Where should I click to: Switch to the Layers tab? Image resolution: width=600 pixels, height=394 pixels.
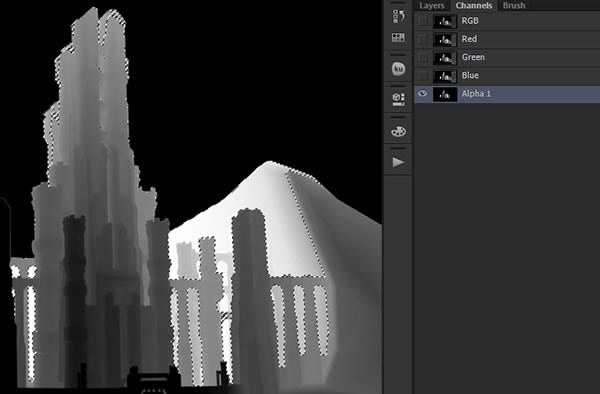click(432, 5)
